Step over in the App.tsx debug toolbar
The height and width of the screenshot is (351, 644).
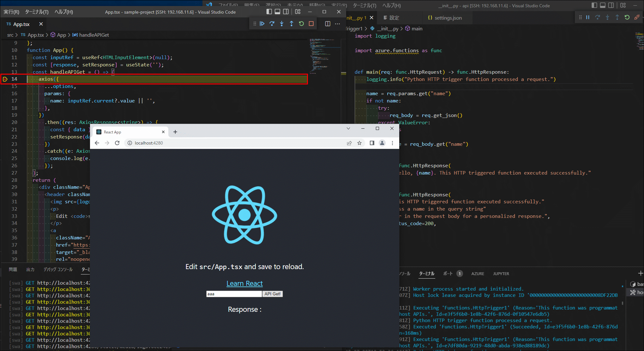pyautogui.click(x=272, y=24)
